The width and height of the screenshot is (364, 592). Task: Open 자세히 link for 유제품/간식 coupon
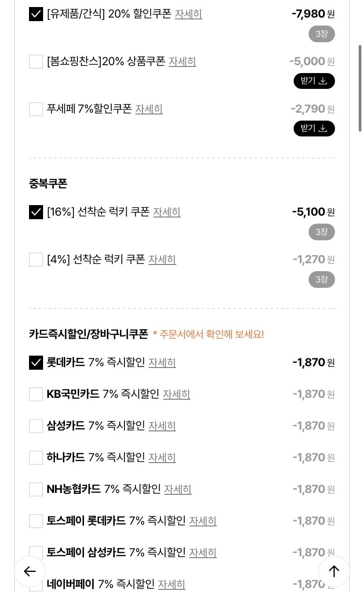pyautogui.click(x=188, y=14)
